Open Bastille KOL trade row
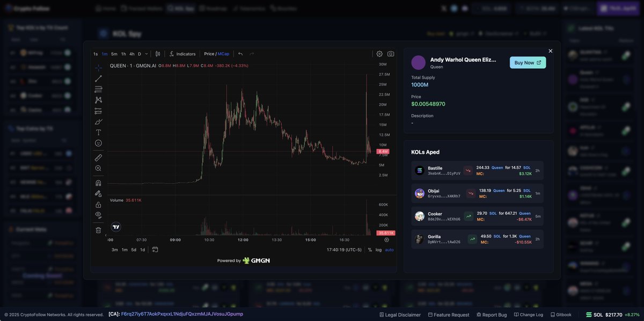Viewport: 644px width, 321px height. [x=477, y=171]
